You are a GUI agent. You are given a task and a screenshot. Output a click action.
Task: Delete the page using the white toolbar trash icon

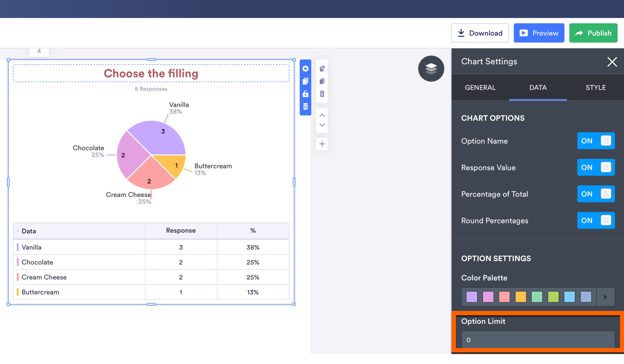[322, 94]
